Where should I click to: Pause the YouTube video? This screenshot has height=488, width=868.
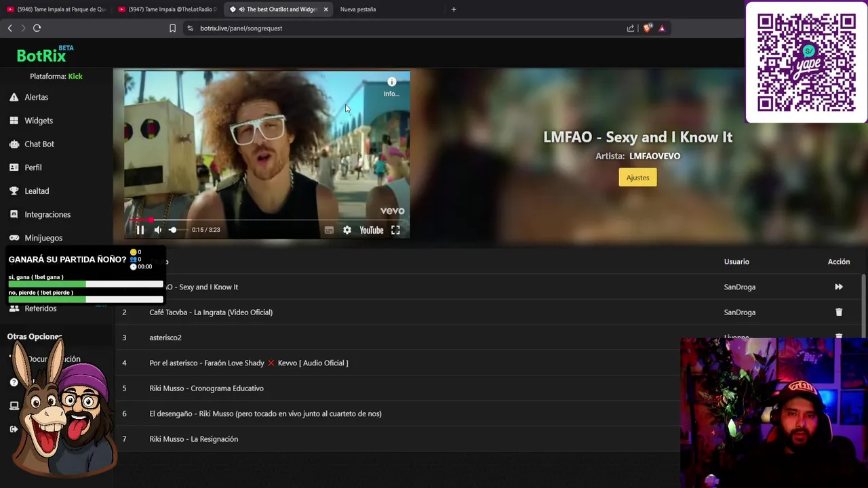coord(140,230)
